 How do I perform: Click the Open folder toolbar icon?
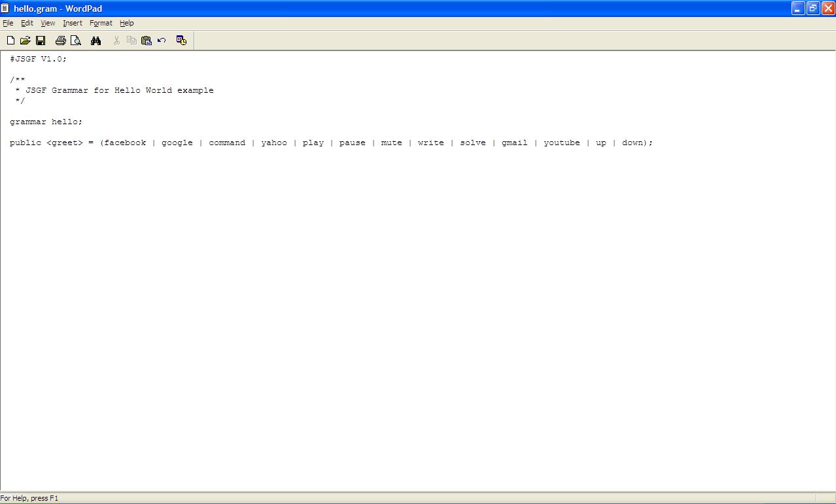(x=26, y=41)
